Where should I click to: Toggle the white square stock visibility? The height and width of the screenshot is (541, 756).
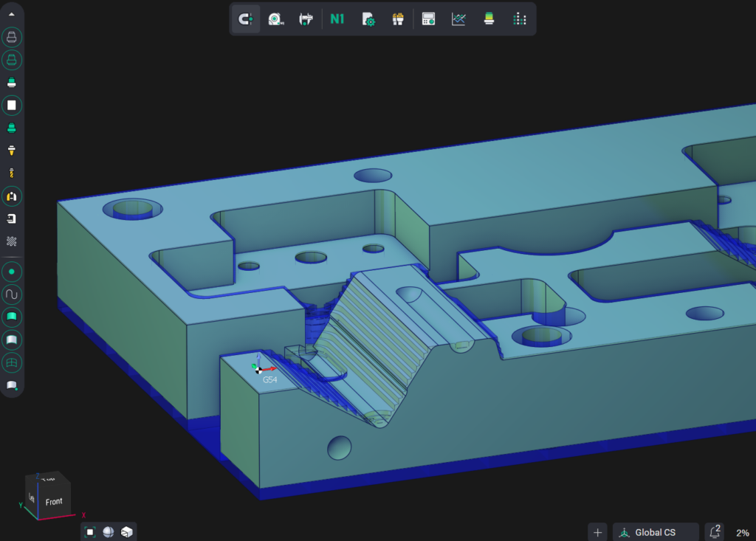[13, 106]
